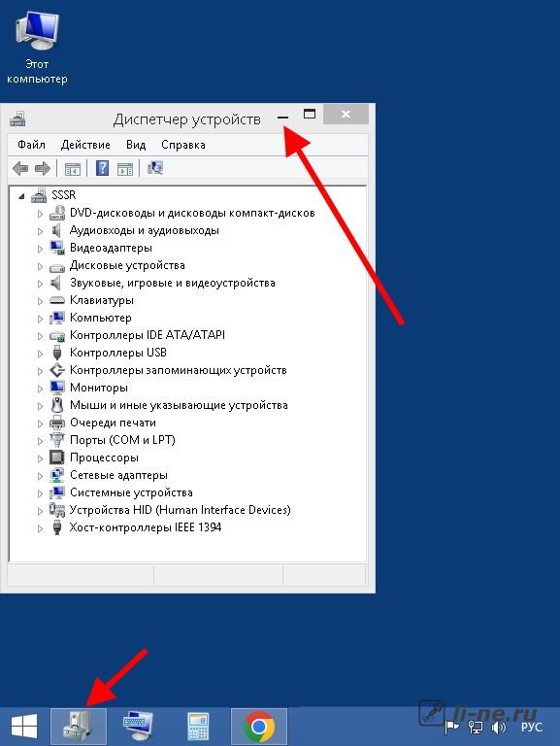The image size is (560, 746).
Task: Click the Forward arrow in the toolbar
Action: (x=43, y=168)
